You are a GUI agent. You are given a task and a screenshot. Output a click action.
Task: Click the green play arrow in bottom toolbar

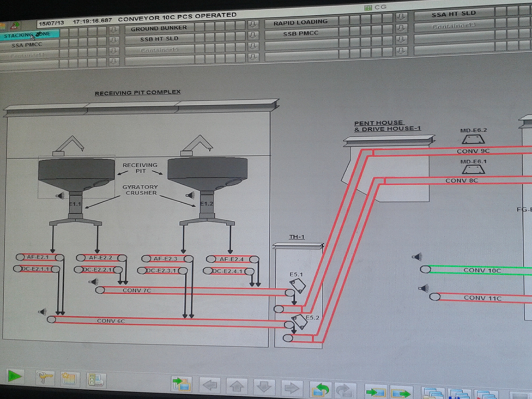click(x=14, y=376)
